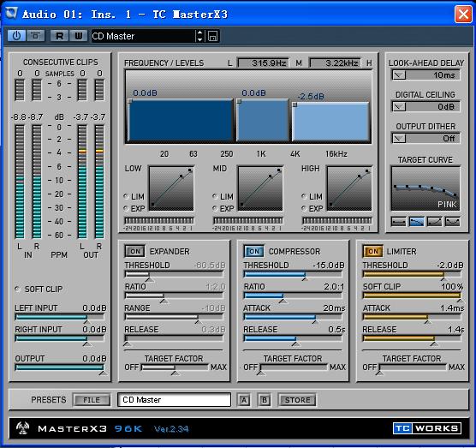Select the third rising target curve icon
This screenshot has height=448, width=476.
434,222
